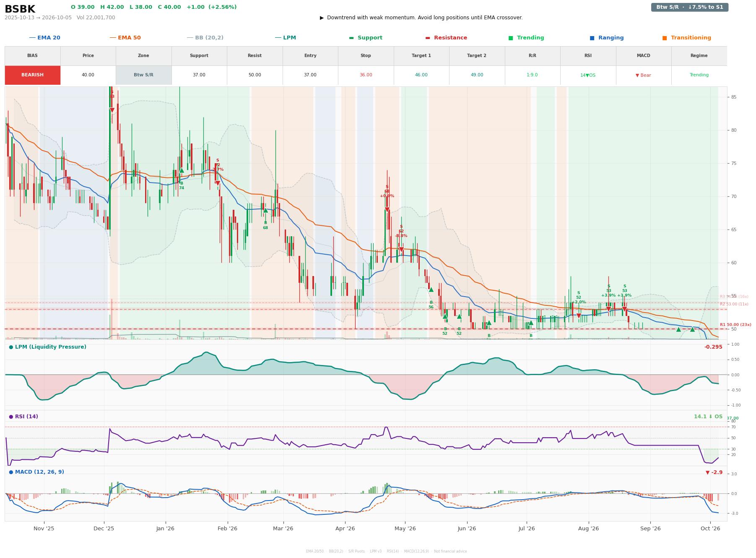Click the RSI reading 14.1 OS

tap(708, 417)
